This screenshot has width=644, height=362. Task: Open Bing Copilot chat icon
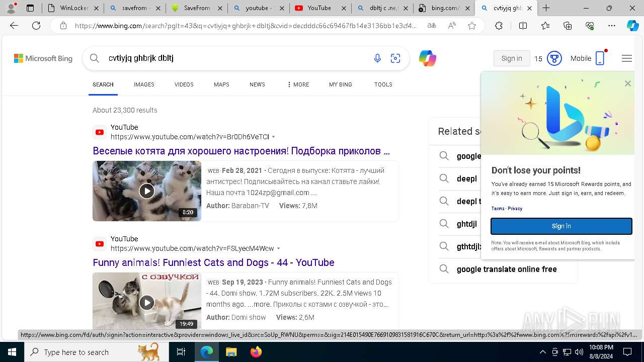click(428, 58)
